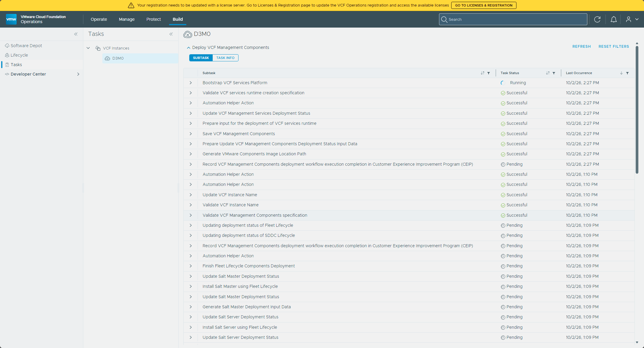Expand Bootstrap VCF Services Platform row
The height and width of the screenshot is (348, 644).
[191, 83]
